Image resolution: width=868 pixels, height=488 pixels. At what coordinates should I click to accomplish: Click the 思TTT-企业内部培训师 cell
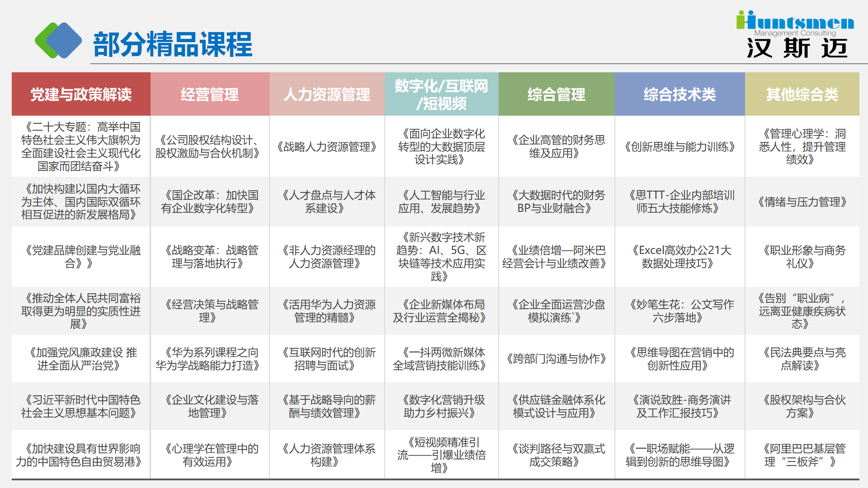(x=680, y=202)
